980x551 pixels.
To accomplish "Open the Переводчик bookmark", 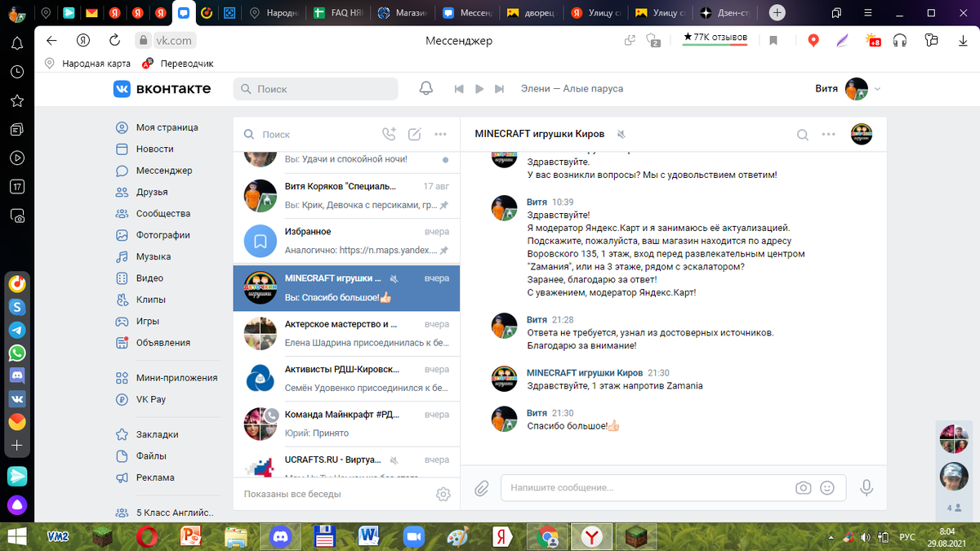I will click(178, 63).
